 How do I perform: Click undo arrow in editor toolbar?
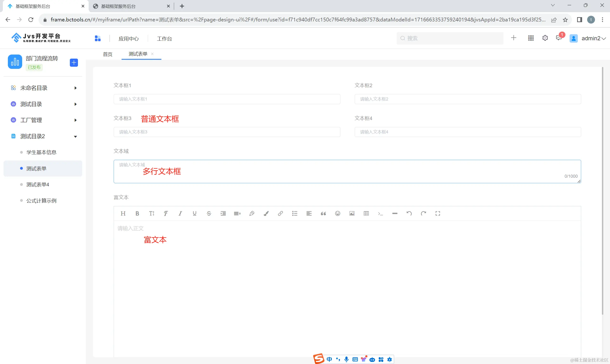point(409,213)
